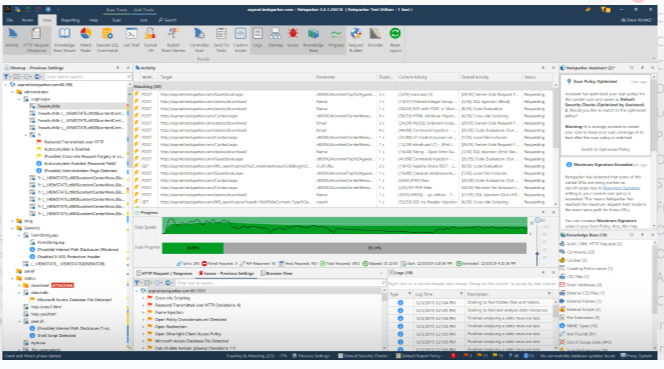Focus the Sitemap search text field
The image size is (664, 369).
click(88, 77)
